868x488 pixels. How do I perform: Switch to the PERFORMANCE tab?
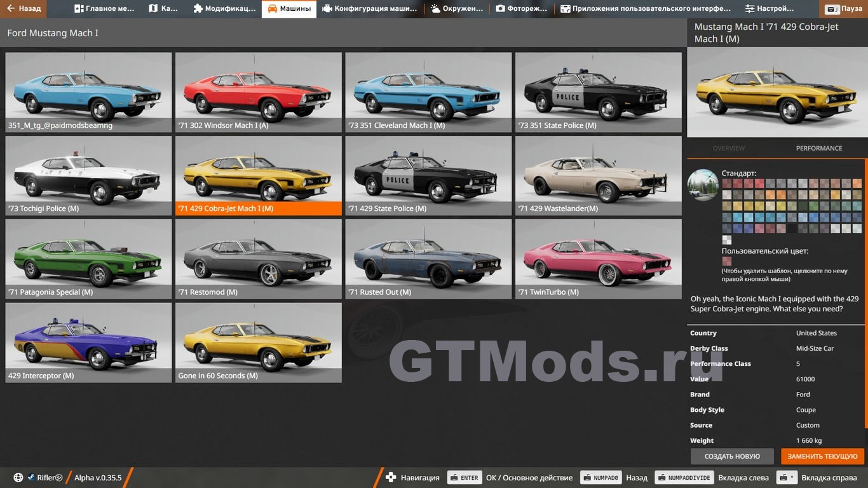(819, 148)
